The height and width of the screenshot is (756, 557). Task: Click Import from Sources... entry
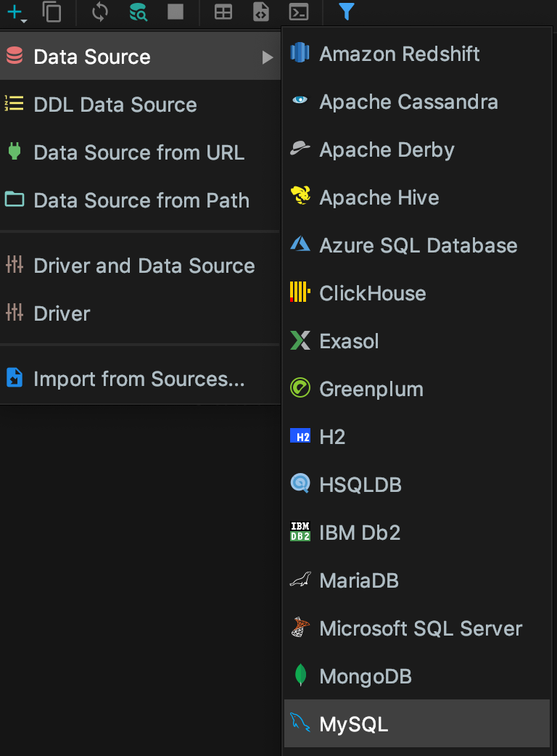[140, 379]
